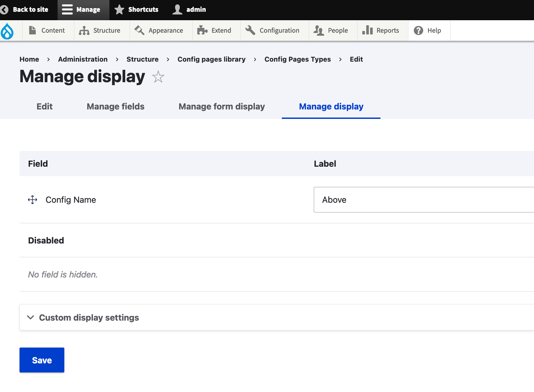The height and width of the screenshot is (392, 534).
Task: Add page to shortcuts via star outline
Action: point(158,77)
